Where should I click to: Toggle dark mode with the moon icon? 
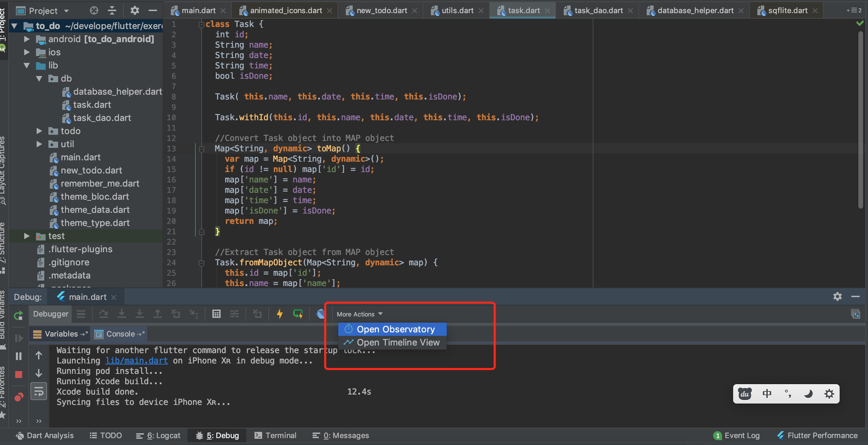(x=808, y=394)
